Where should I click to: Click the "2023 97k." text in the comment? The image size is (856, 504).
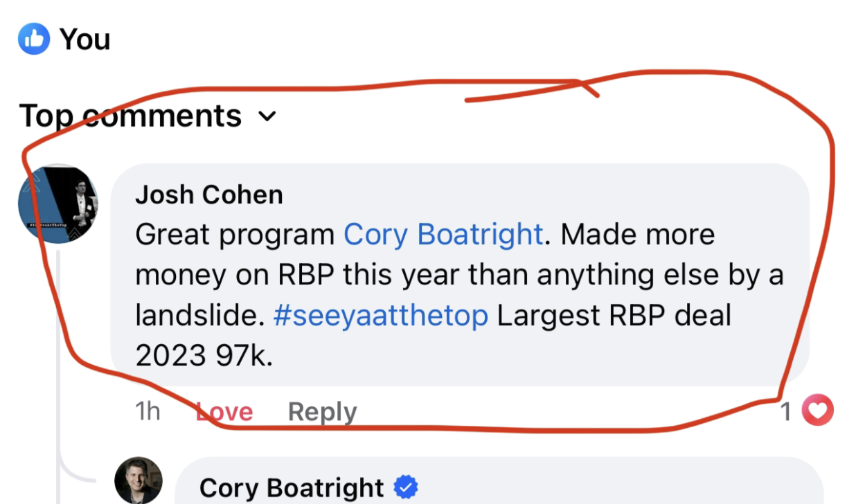tap(204, 356)
